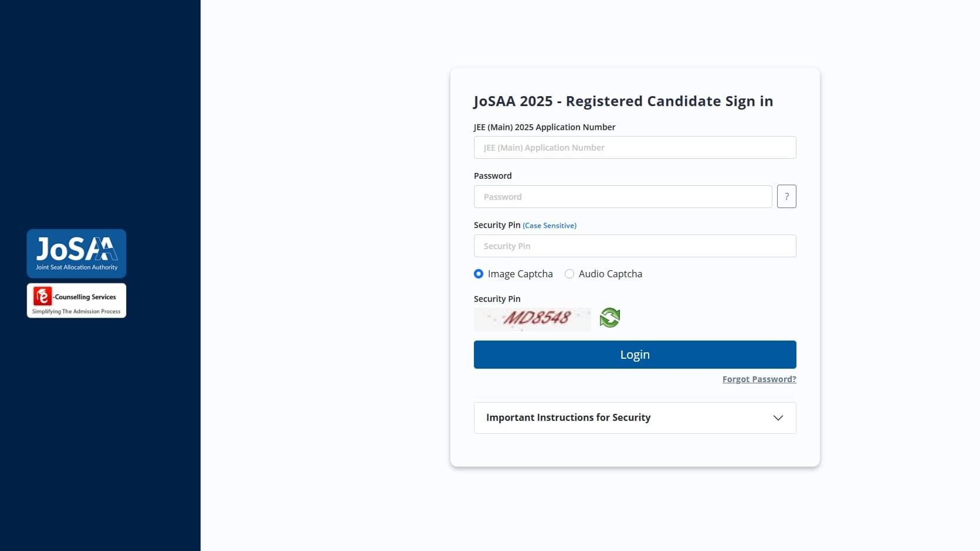Click the JoSAA 2025 Sign in heading

623,101
